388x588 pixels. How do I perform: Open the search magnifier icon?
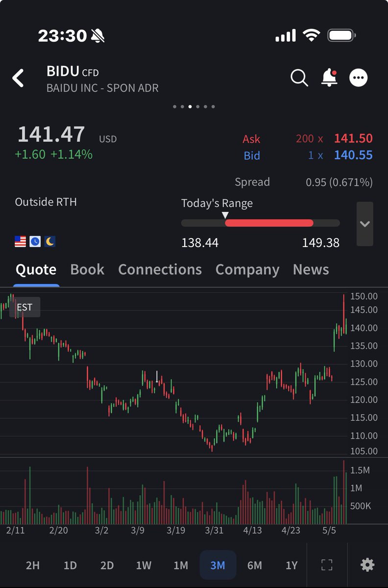[299, 77]
